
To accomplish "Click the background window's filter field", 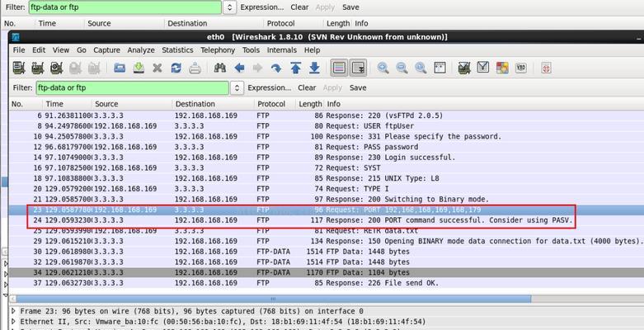I will tap(125, 7).
